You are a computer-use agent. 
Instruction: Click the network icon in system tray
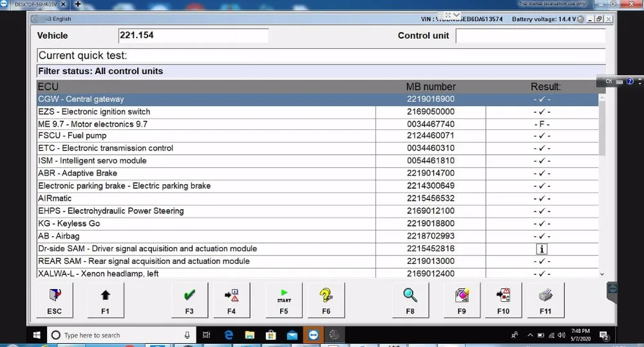[552, 335]
